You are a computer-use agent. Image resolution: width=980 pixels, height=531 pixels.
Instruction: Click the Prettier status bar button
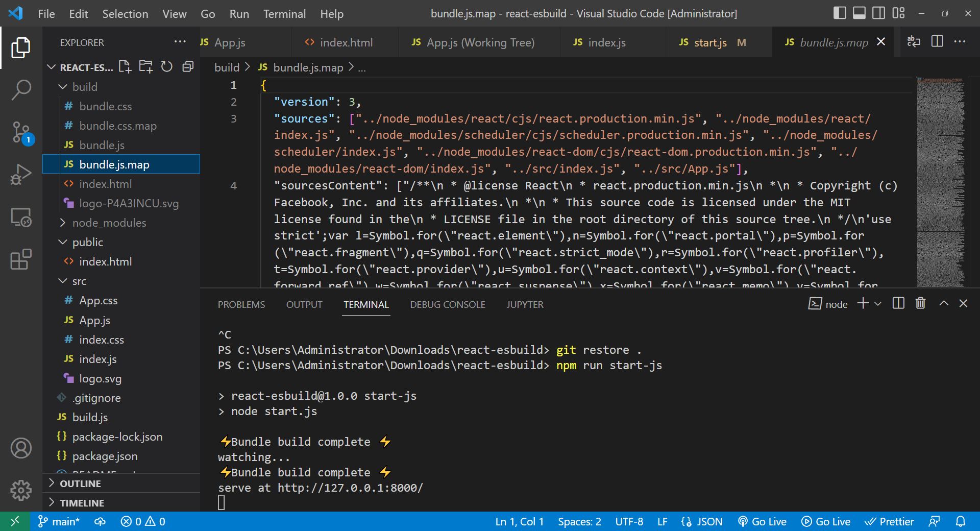[x=889, y=521]
